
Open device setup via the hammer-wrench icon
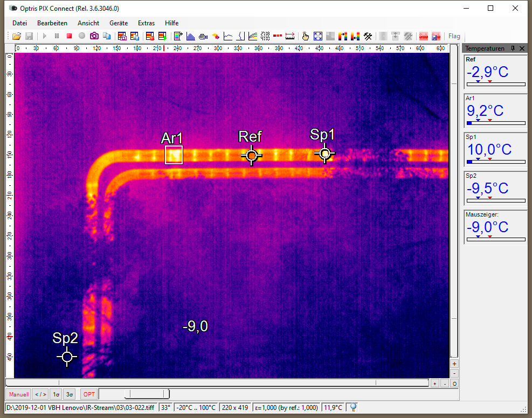tap(368, 36)
